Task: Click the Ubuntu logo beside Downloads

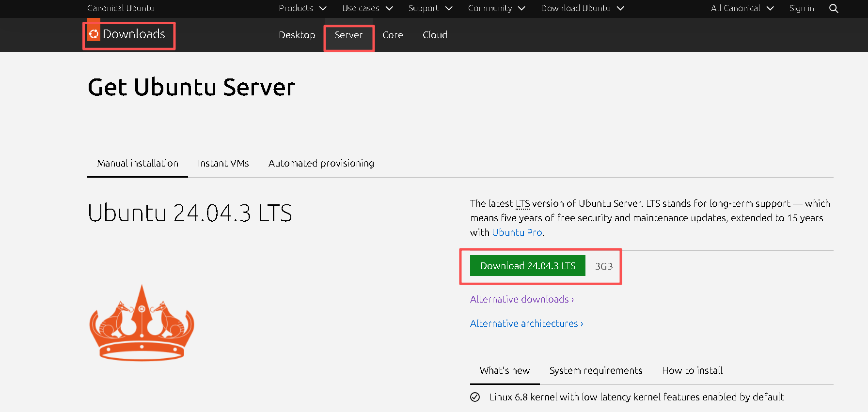Action: tap(94, 33)
